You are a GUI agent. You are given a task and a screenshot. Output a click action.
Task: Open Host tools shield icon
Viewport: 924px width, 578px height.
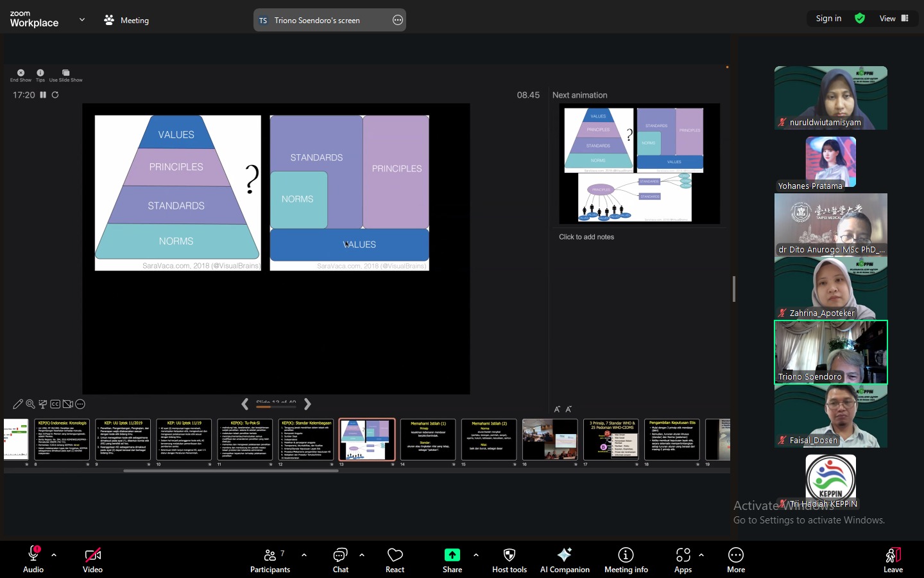[509, 559]
